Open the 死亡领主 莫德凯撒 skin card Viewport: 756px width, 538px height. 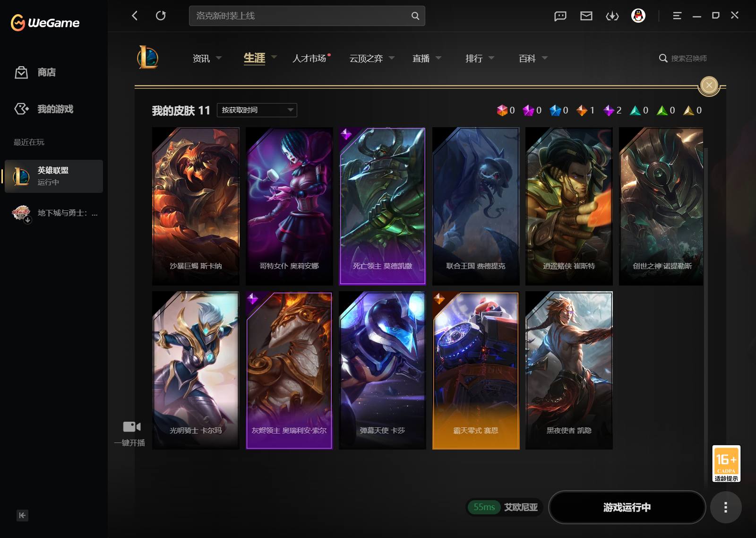tap(382, 206)
